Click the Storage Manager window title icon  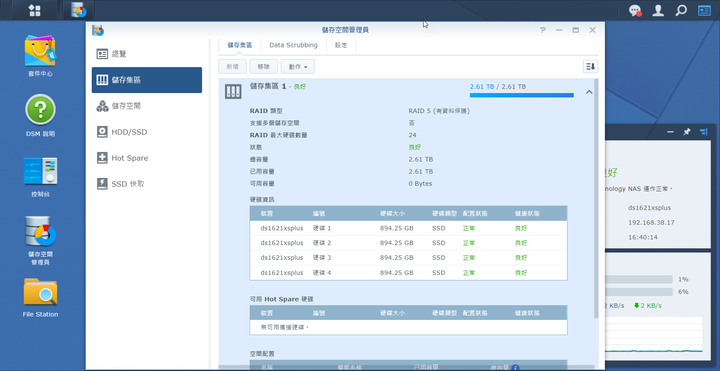coord(98,30)
